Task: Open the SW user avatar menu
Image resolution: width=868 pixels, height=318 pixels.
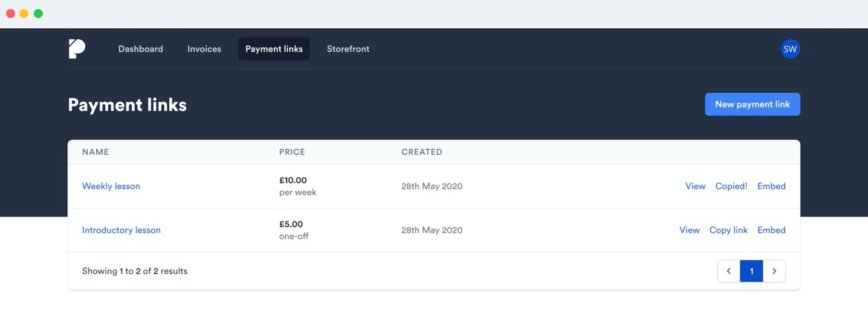Action: coord(790,49)
